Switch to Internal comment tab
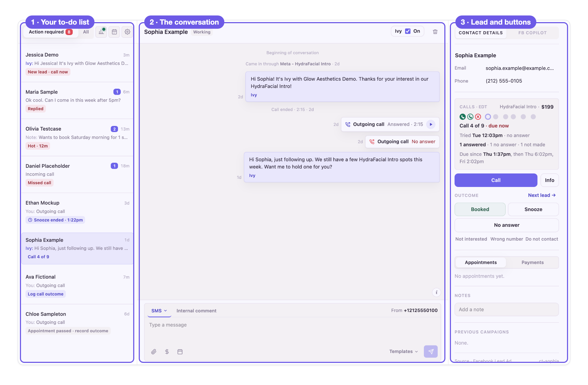Screen dimensions: 588x385 196,311
